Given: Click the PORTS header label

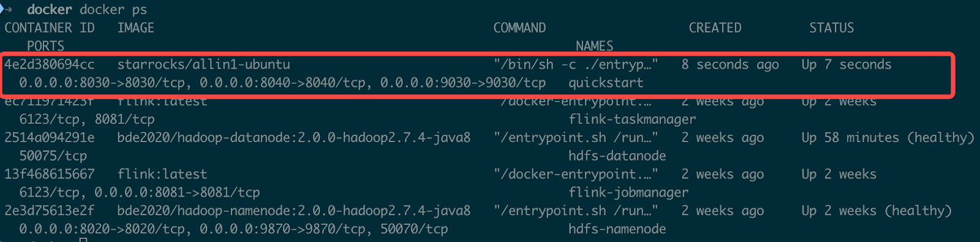Looking at the screenshot, I should tap(45, 46).
